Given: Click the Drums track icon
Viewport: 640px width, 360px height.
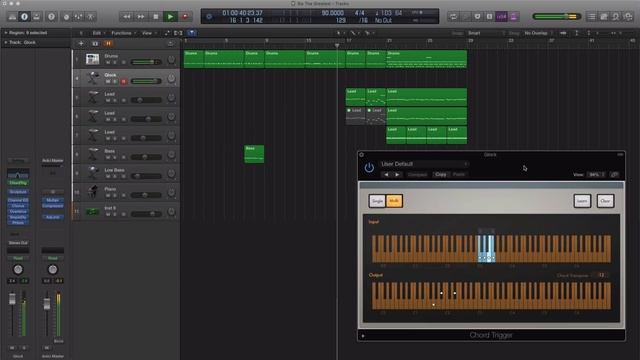Looking at the screenshot, I should (x=92, y=59).
